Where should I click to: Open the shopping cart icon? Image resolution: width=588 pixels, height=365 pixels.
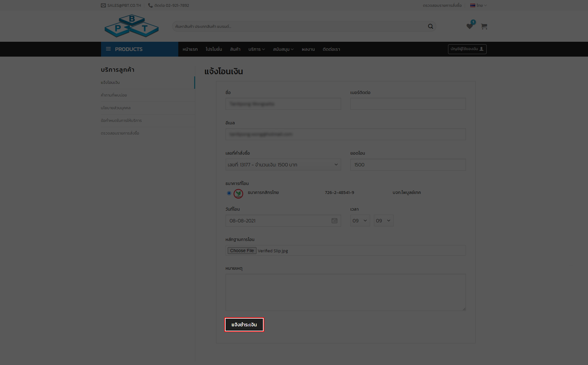pyautogui.click(x=484, y=27)
